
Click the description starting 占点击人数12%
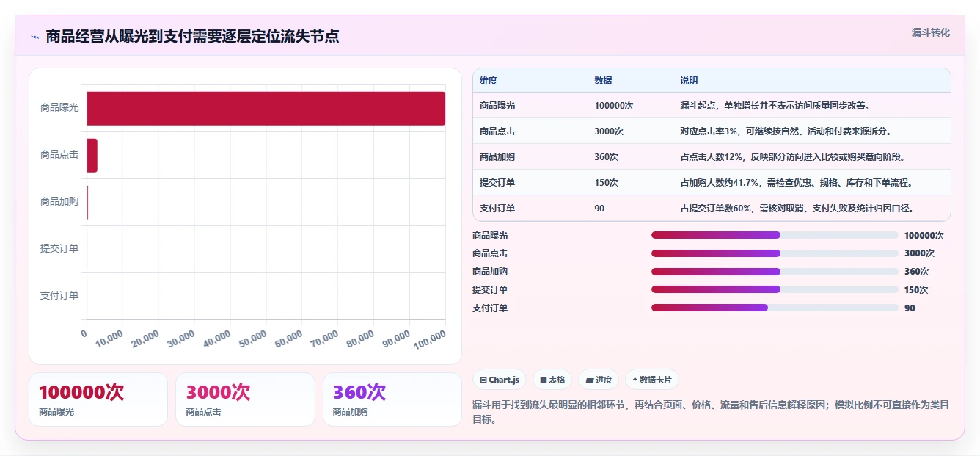[x=793, y=157]
